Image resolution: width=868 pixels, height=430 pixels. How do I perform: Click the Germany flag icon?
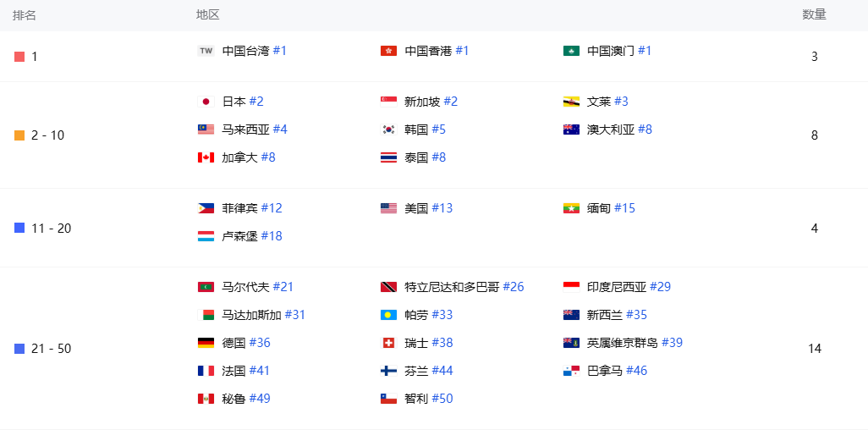206,343
